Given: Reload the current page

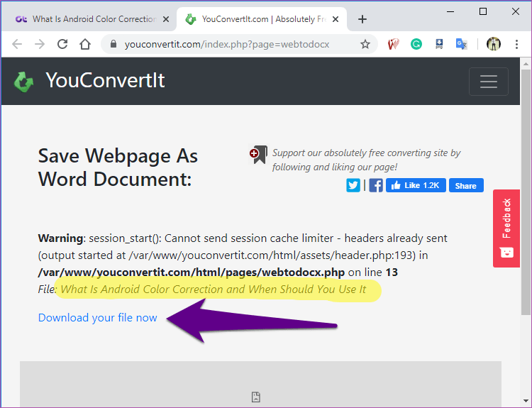Looking at the screenshot, I should 62,44.
